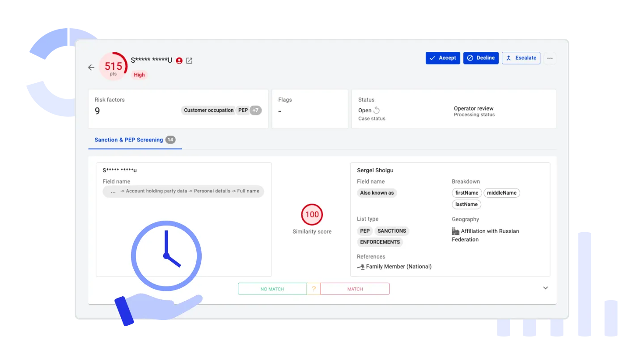The height and width of the screenshot is (358, 644).
Task: Click the red user profile icon
Action: [179, 61]
